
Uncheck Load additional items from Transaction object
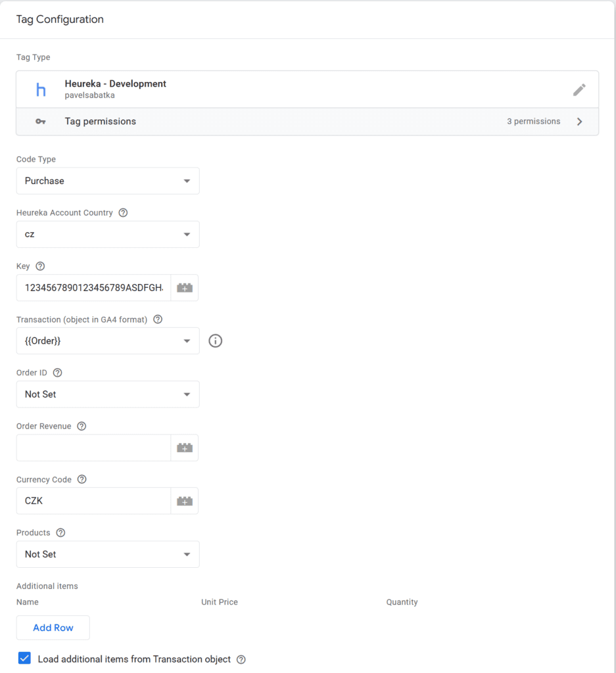tap(24, 659)
